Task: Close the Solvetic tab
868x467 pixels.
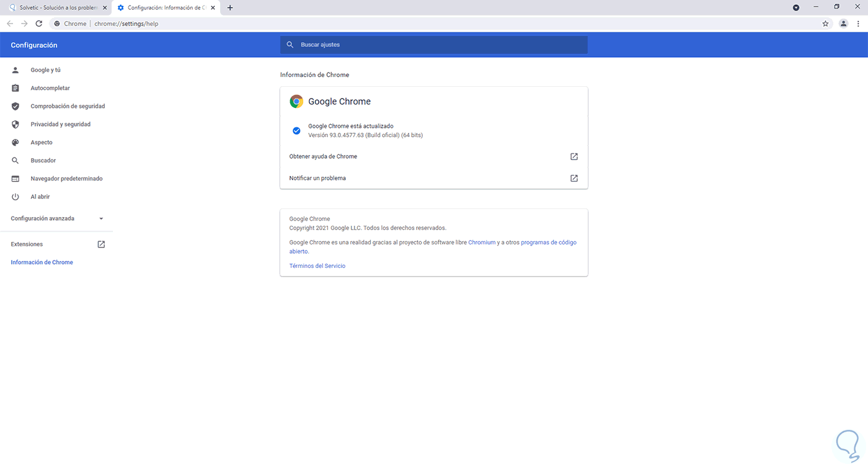Action: coord(104,7)
